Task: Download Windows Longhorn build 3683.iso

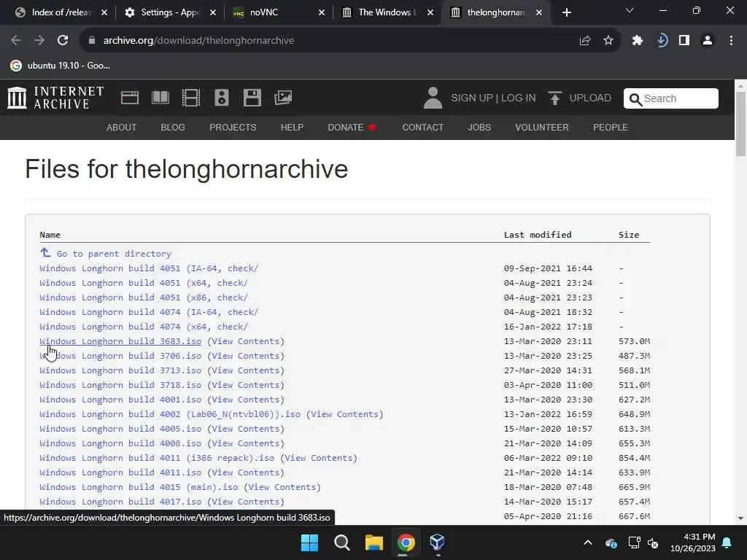Action: [120, 341]
